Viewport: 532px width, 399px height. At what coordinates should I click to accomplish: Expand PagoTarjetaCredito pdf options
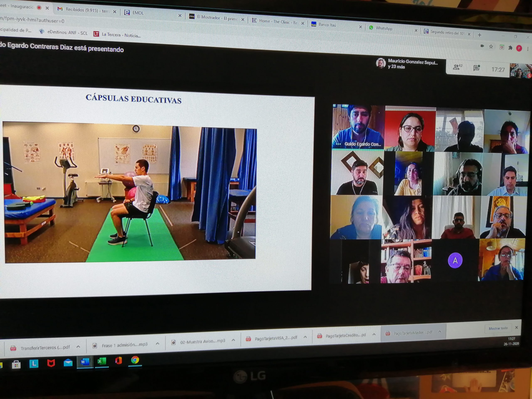point(374,334)
